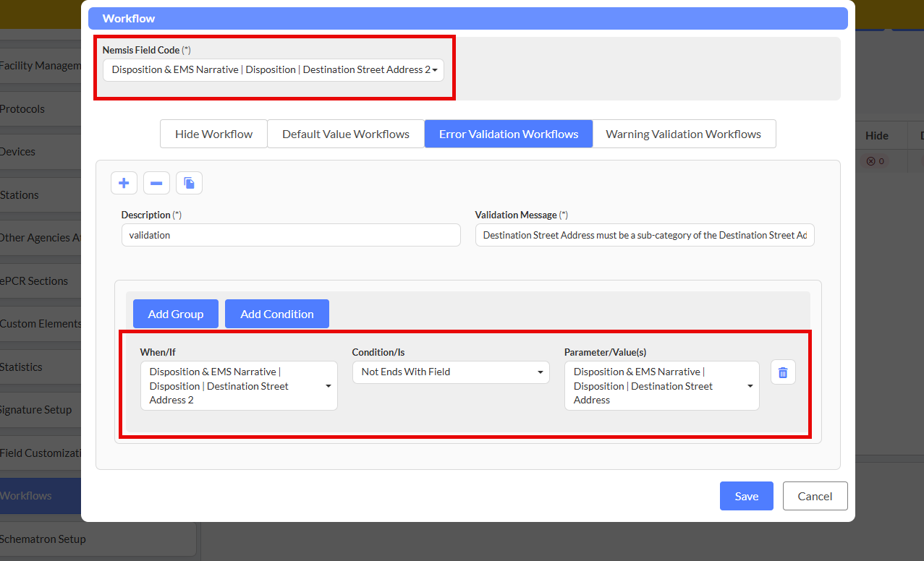The height and width of the screenshot is (561, 924).
Task: Click the minus icon to remove workflow
Action: 156,183
